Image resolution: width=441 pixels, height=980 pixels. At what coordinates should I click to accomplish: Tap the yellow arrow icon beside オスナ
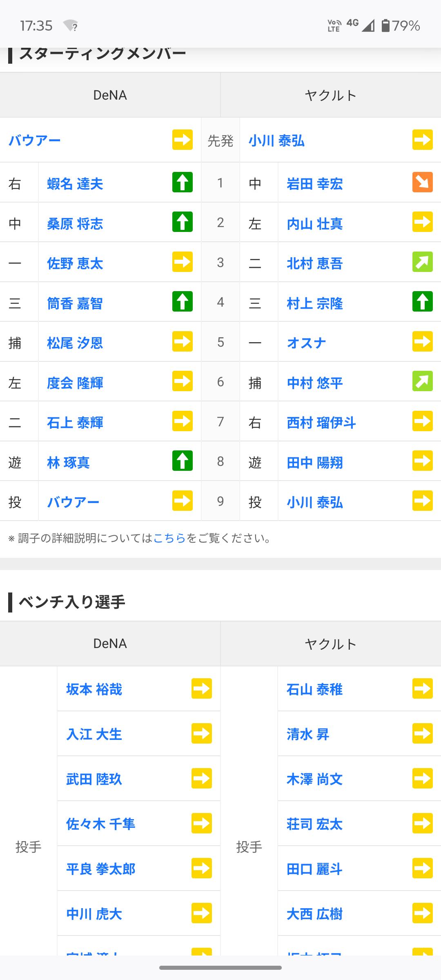(422, 342)
